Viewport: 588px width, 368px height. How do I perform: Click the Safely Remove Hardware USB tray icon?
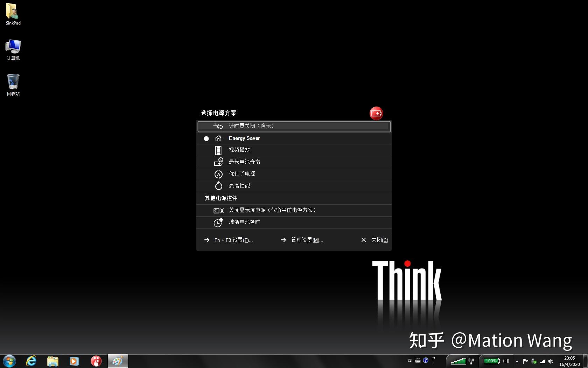(x=534, y=361)
